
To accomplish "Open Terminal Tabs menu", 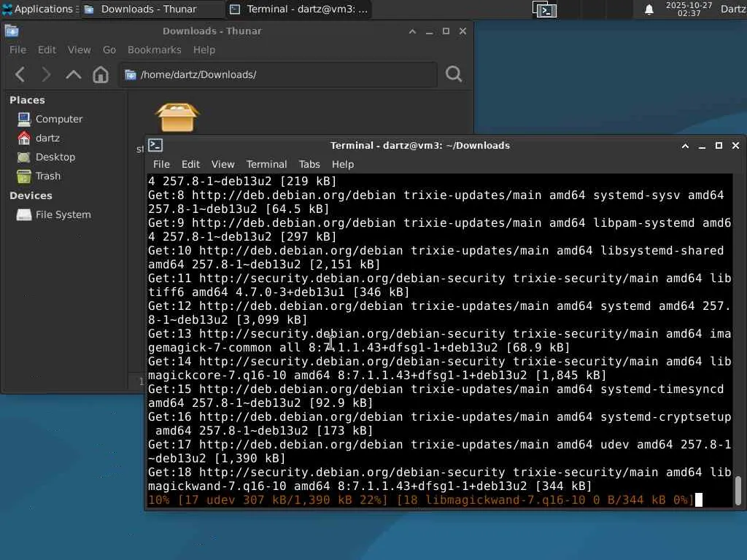I will 309,164.
